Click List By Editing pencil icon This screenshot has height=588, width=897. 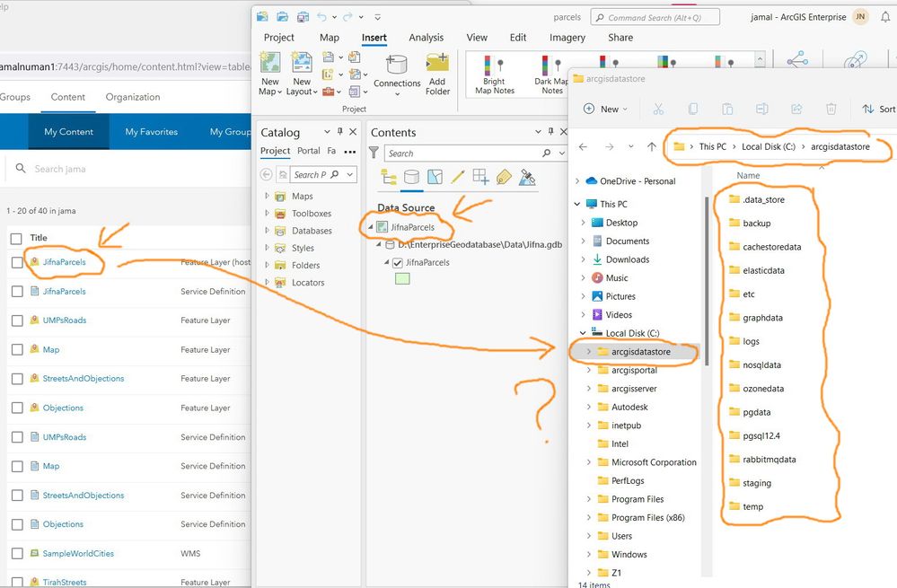(x=457, y=178)
